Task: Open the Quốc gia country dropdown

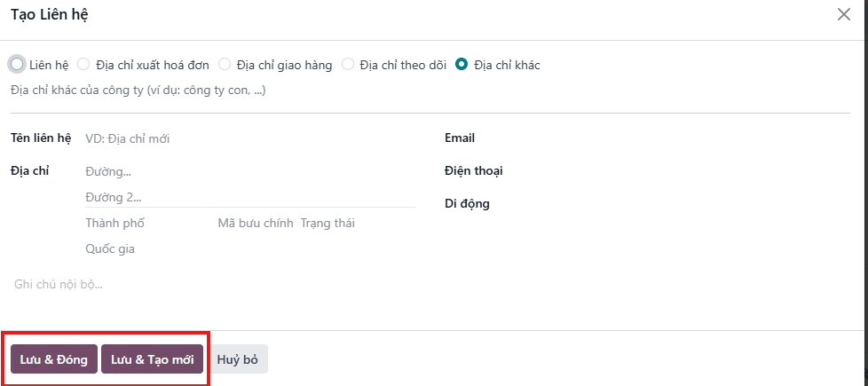Action: pyautogui.click(x=250, y=248)
